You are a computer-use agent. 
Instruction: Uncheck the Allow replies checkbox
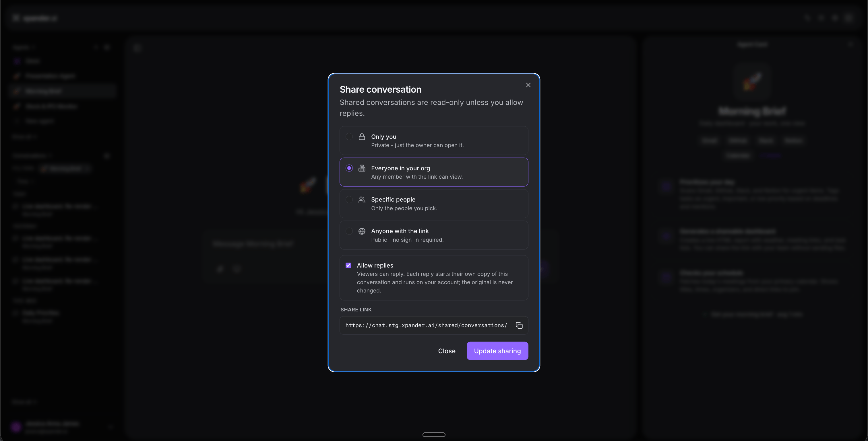tap(348, 265)
